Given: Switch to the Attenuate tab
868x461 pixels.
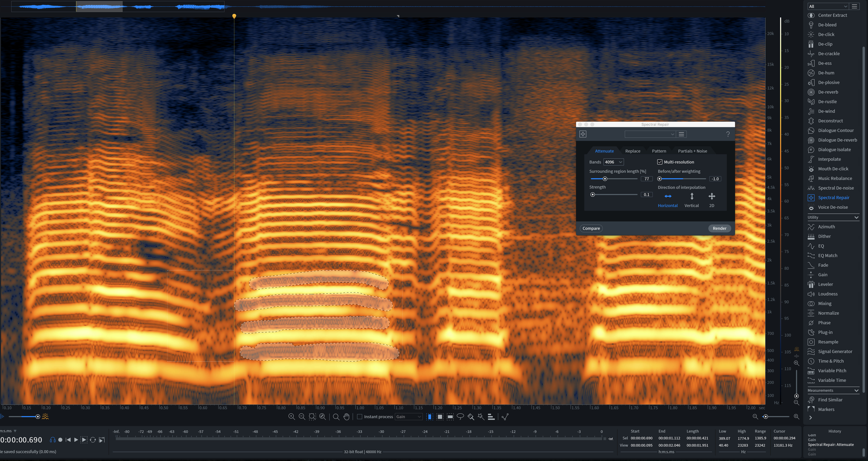Looking at the screenshot, I should point(604,151).
